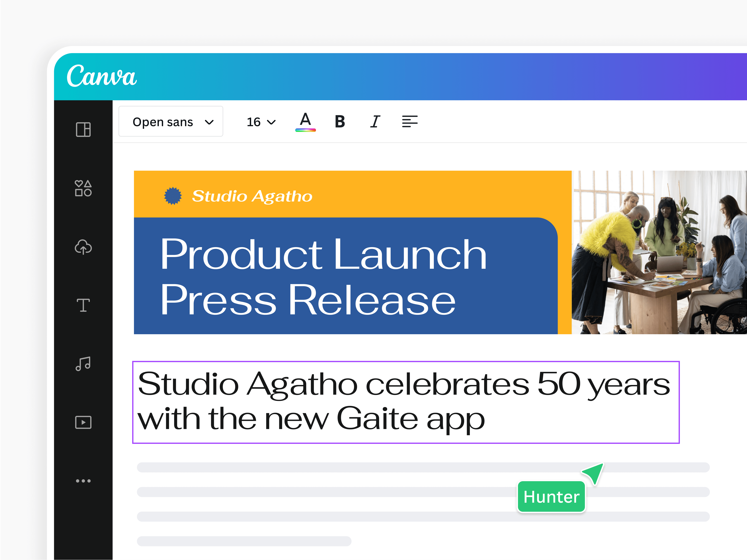Image resolution: width=747 pixels, height=560 pixels.
Task: Click the Hunter collaborator label
Action: pos(551,497)
